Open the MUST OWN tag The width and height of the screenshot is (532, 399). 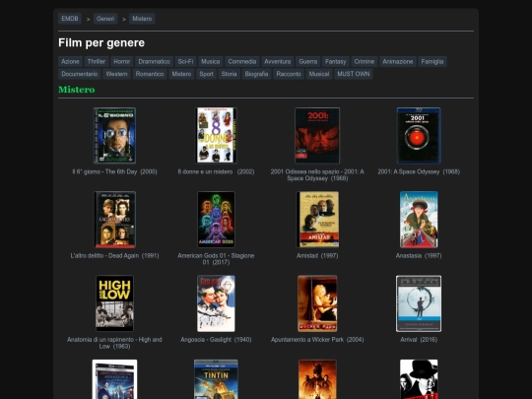click(x=354, y=74)
